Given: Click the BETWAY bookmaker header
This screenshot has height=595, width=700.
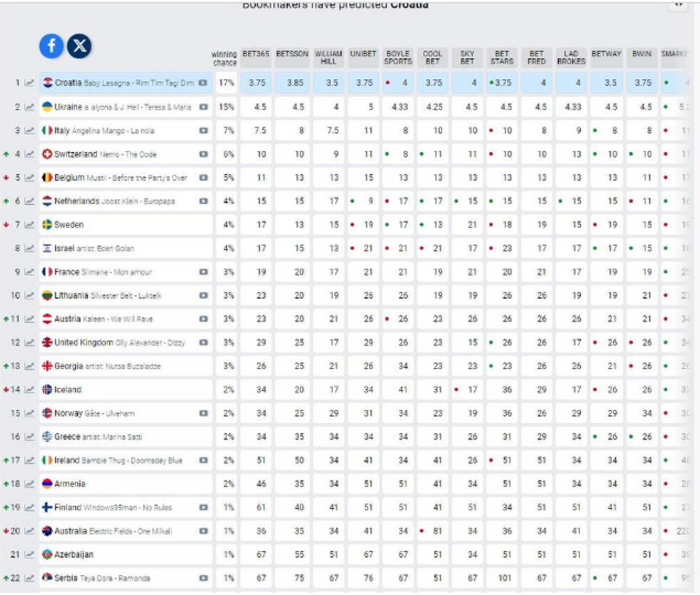Looking at the screenshot, I should (x=606, y=57).
